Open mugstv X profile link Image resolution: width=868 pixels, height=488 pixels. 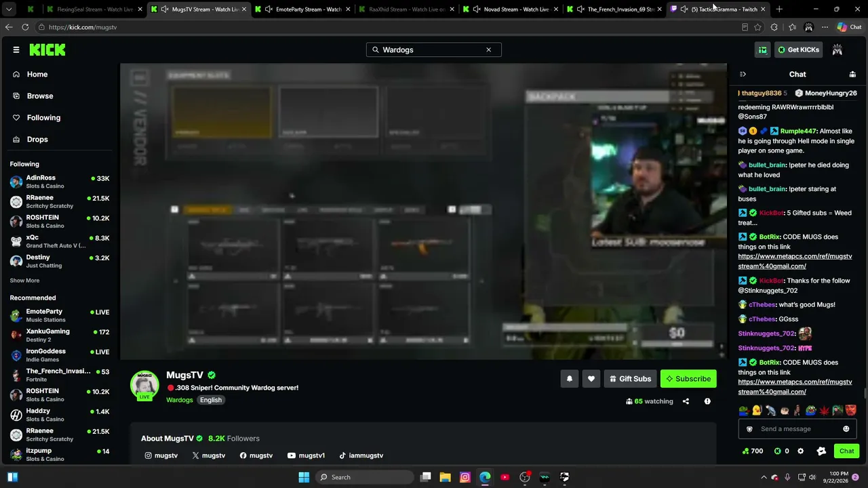209,455
